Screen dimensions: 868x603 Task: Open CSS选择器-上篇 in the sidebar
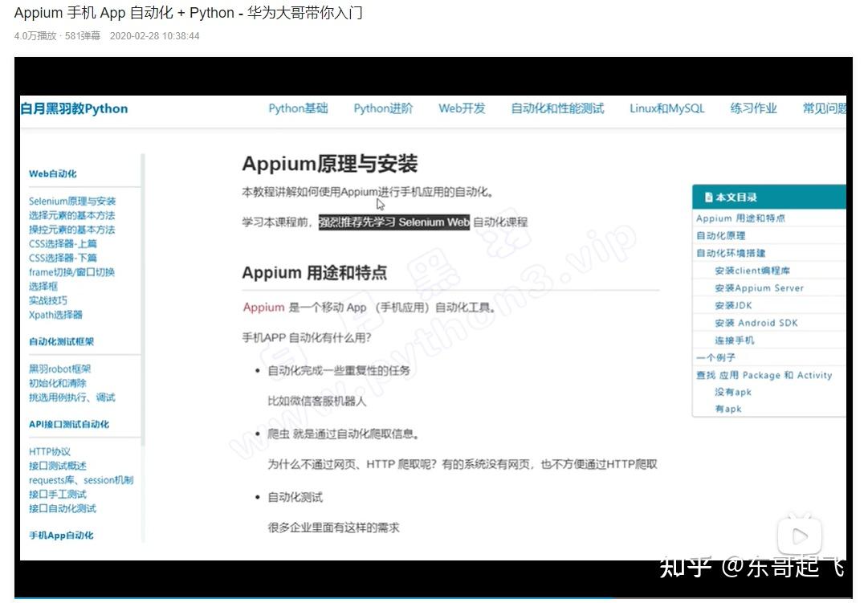click(63, 245)
